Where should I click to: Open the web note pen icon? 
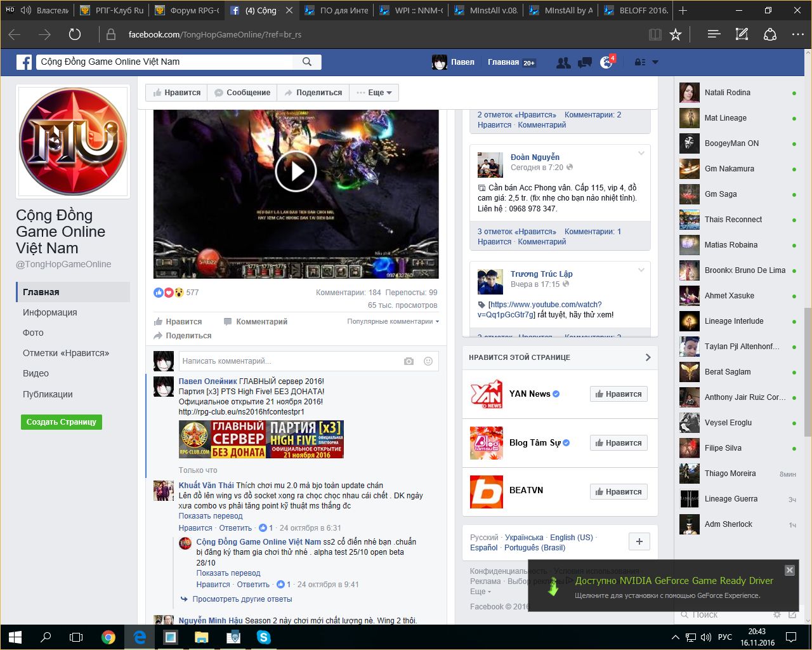[742, 34]
